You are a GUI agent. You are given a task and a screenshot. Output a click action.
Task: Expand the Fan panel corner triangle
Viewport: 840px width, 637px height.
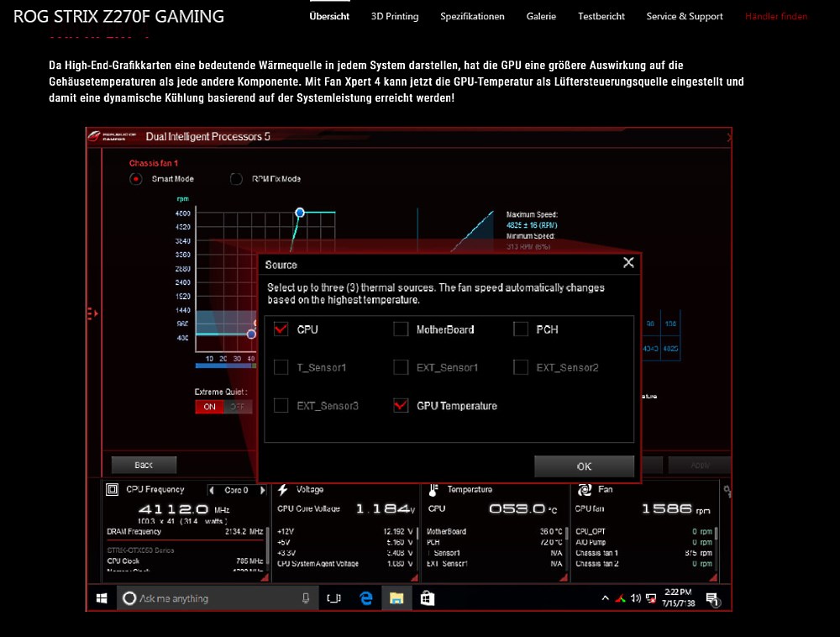point(713,577)
